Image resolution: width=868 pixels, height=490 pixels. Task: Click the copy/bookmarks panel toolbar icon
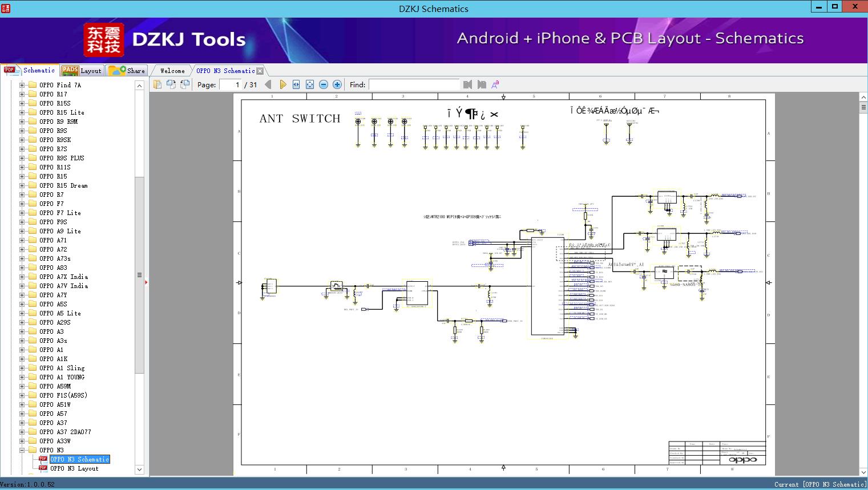click(x=157, y=84)
